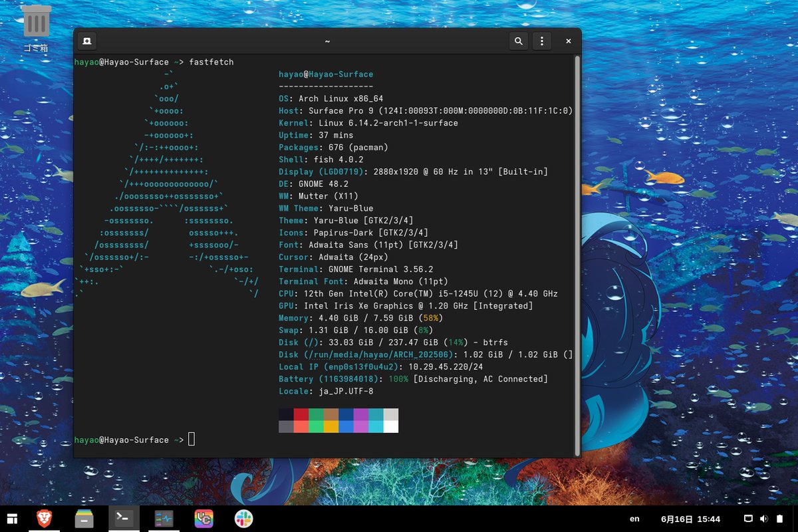
Task: Click the 'Terminal Font: Adwaita Mono (11pt)' line
Action: click(363, 281)
